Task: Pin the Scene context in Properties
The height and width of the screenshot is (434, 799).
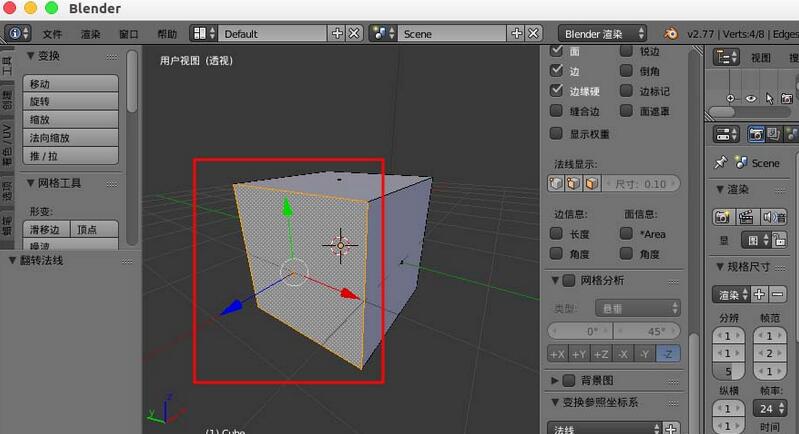Action: point(720,162)
